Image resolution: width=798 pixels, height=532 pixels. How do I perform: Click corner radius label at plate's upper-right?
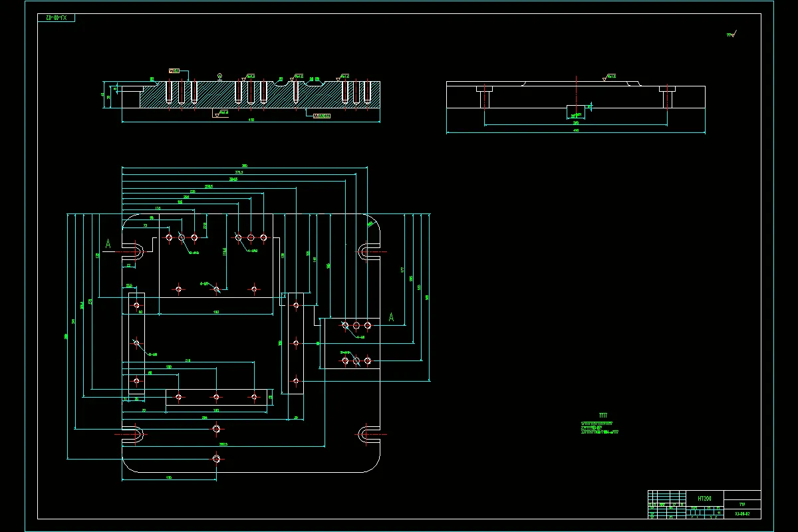[x=370, y=224]
